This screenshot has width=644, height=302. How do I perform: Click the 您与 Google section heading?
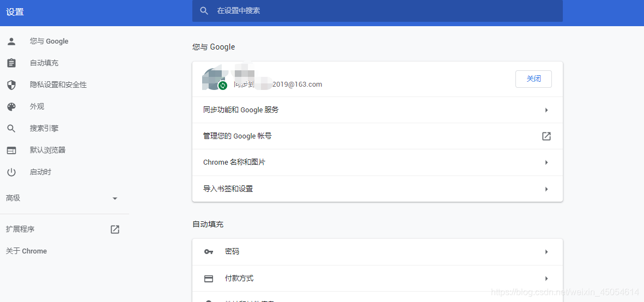pyautogui.click(x=214, y=47)
